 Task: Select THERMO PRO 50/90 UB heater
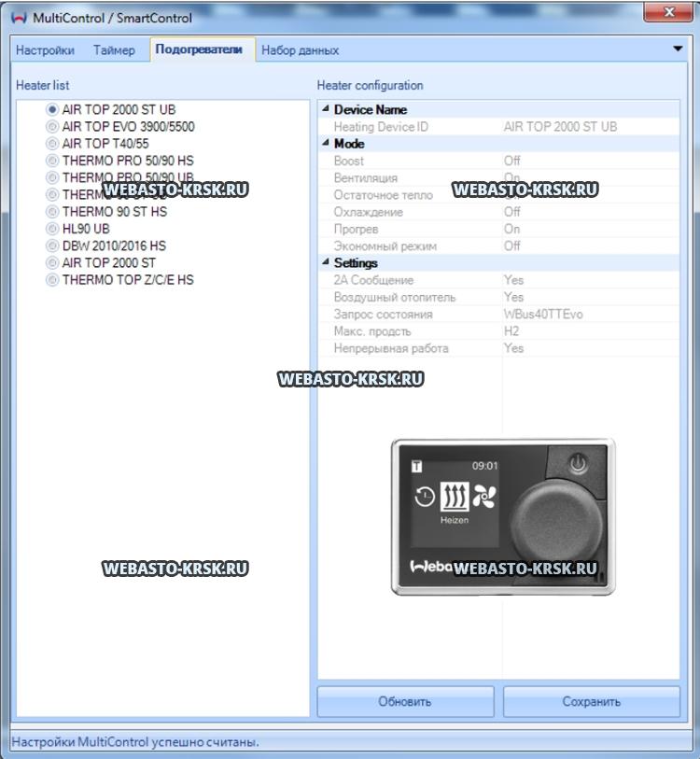coord(52,177)
